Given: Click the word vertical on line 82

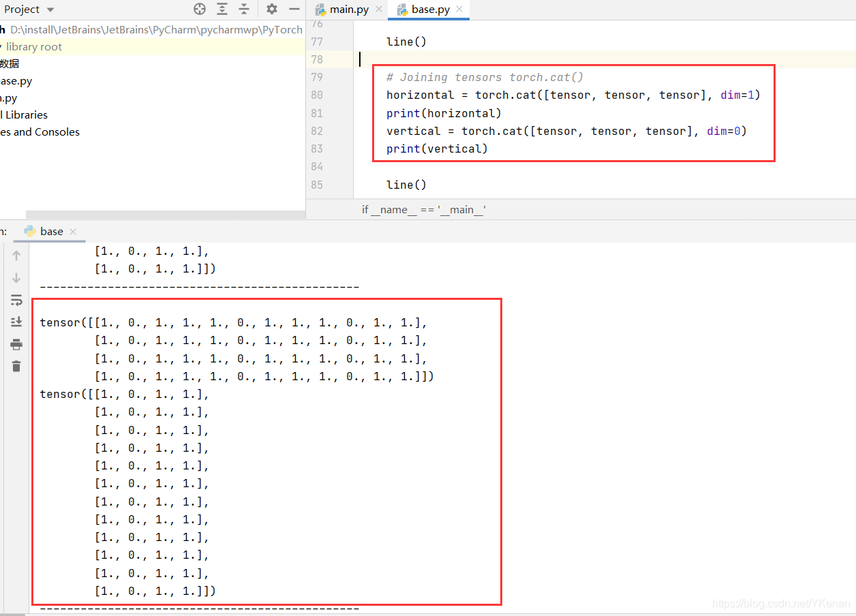Looking at the screenshot, I should [x=413, y=131].
